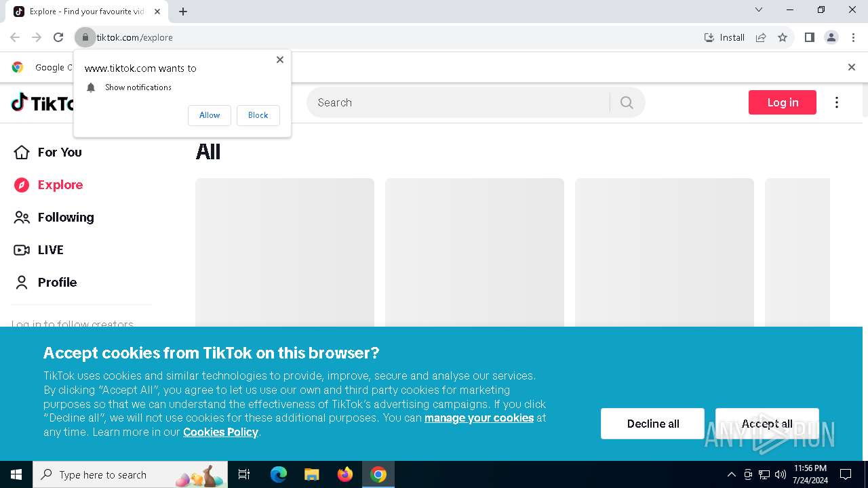Open the first video placeholder card

click(x=285, y=253)
